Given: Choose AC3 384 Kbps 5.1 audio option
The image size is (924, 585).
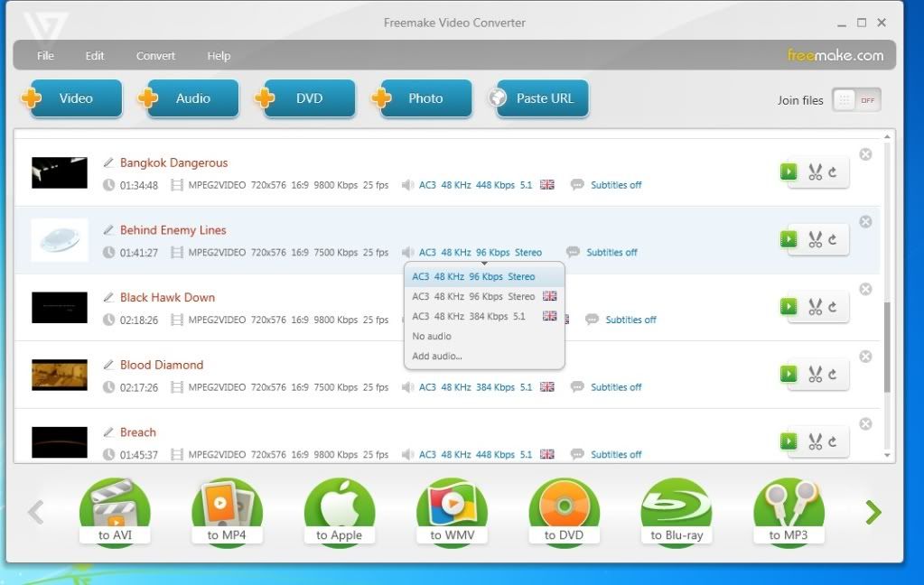Looking at the screenshot, I should click(x=484, y=316).
